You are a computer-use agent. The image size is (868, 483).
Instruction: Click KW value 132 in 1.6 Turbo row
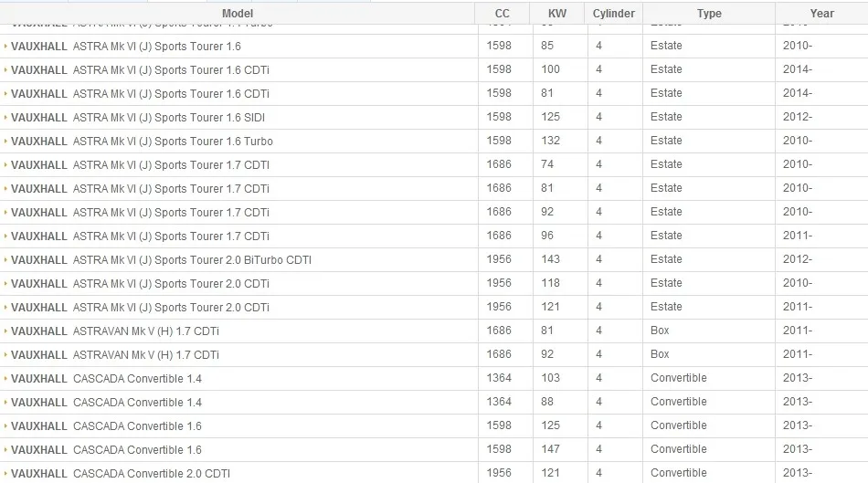pyautogui.click(x=550, y=141)
